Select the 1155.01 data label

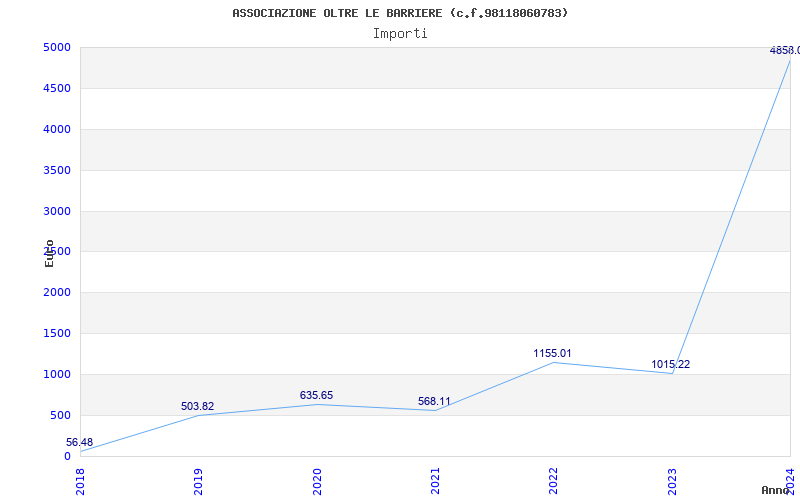(553, 353)
